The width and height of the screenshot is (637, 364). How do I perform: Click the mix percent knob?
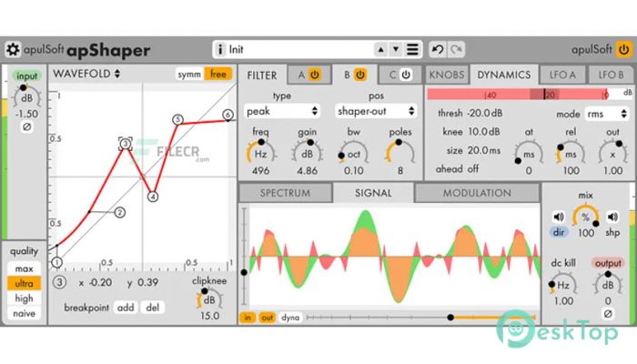(585, 217)
